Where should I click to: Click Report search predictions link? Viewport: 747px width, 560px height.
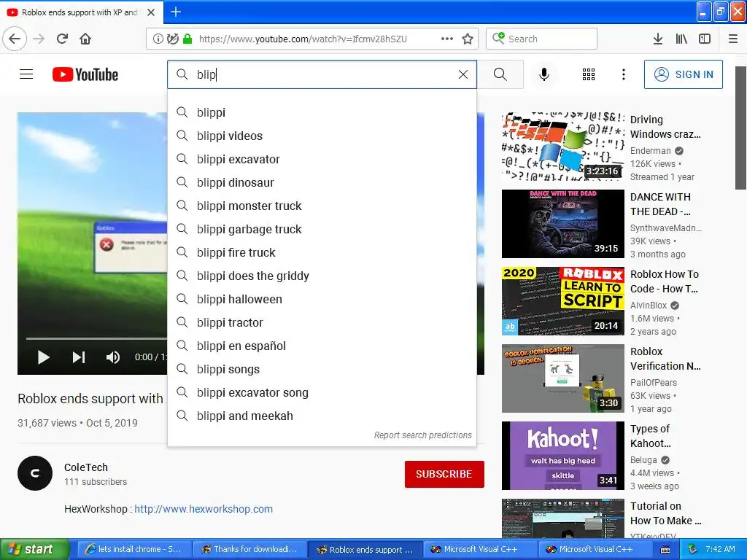(422, 435)
